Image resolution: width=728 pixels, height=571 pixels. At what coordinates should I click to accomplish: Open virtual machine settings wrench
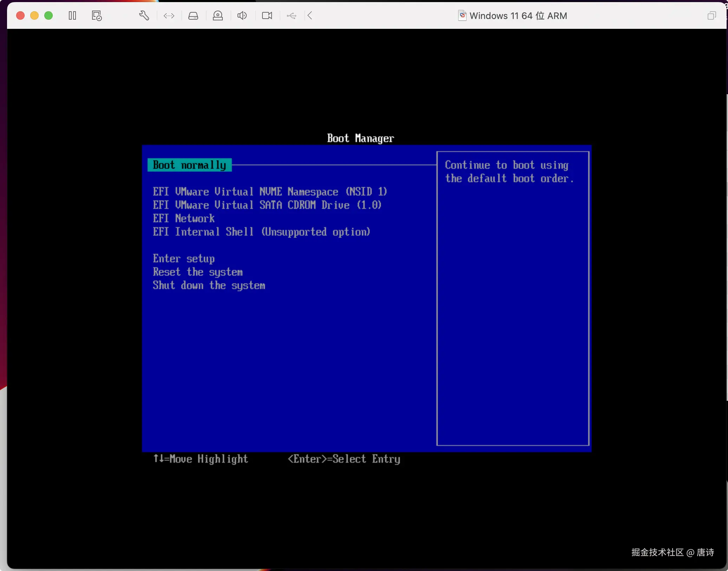144,15
